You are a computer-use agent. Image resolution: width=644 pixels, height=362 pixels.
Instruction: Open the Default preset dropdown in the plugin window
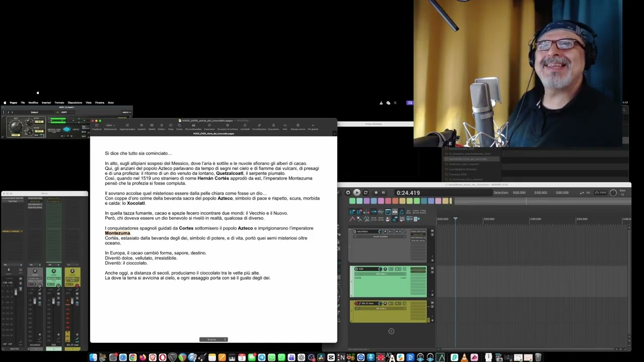[34, 112]
